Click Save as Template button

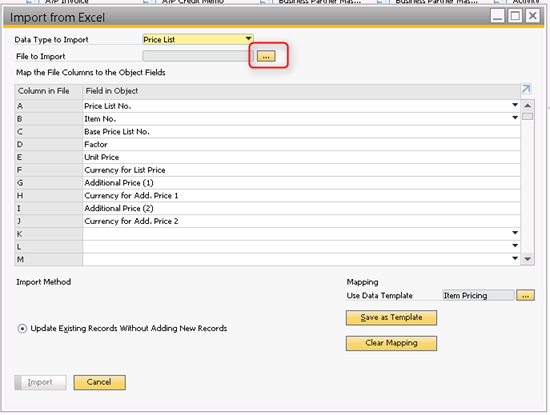point(391,317)
